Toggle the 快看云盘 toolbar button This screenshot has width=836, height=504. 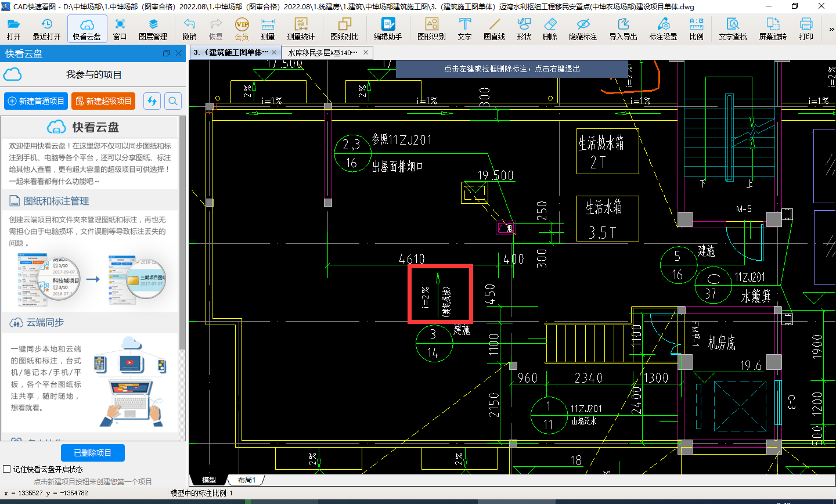point(87,29)
